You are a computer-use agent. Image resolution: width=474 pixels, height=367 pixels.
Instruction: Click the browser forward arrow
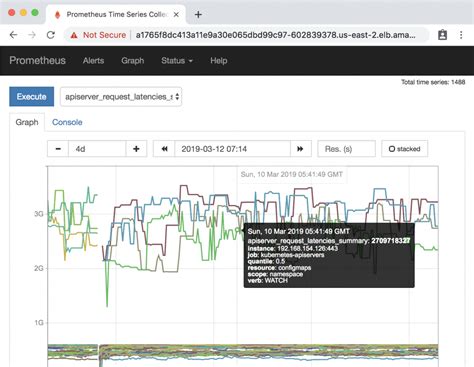tap(32, 35)
